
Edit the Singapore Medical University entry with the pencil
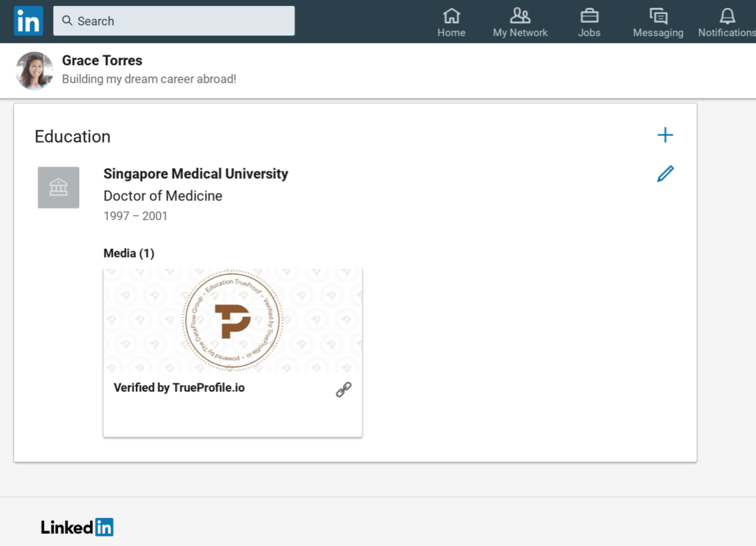coord(665,174)
